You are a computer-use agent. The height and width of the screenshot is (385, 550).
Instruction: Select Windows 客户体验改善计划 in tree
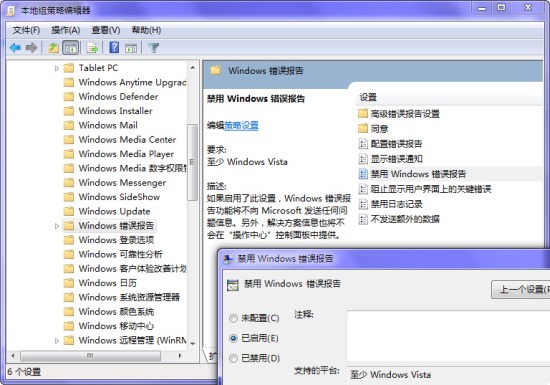(132, 269)
